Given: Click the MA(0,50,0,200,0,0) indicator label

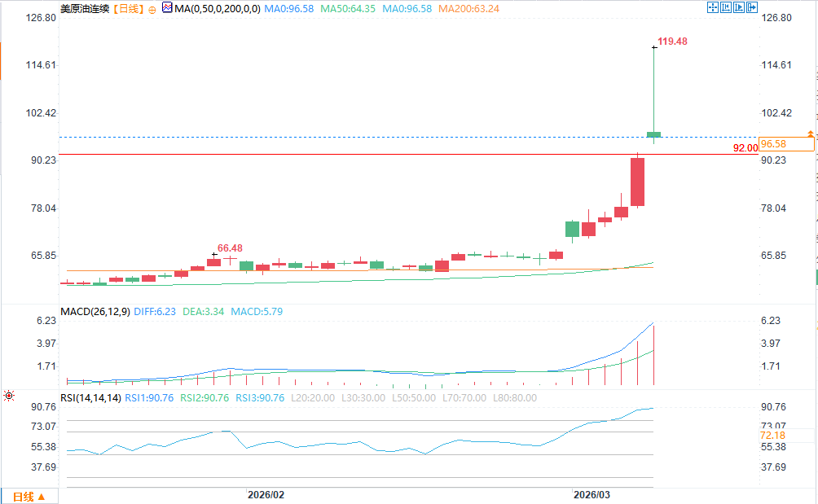Looking at the screenshot, I should [218, 9].
